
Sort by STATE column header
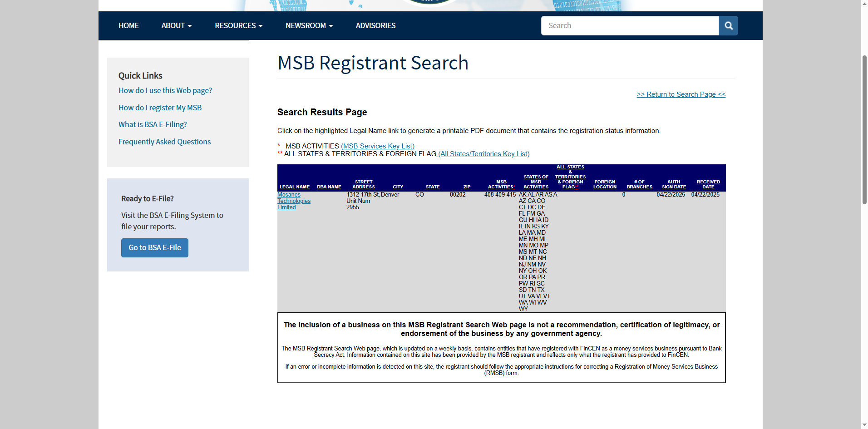click(433, 187)
